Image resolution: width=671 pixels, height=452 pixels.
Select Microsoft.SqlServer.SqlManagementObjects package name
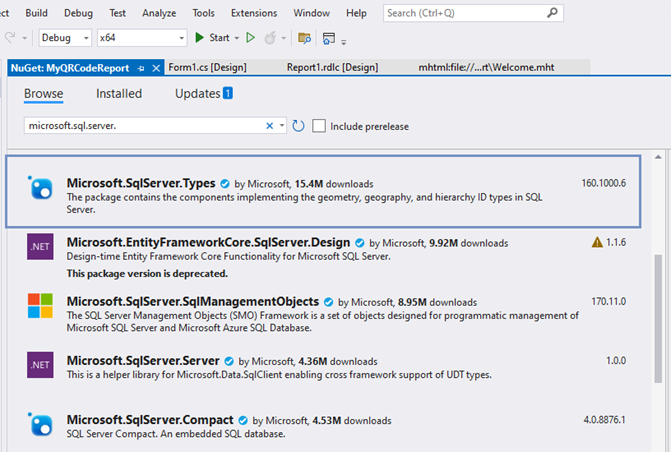193,301
